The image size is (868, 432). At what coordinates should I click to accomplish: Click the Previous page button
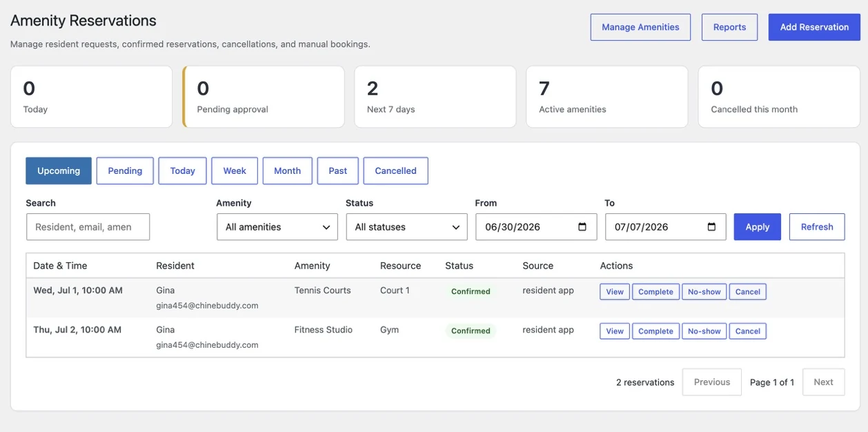(712, 382)
